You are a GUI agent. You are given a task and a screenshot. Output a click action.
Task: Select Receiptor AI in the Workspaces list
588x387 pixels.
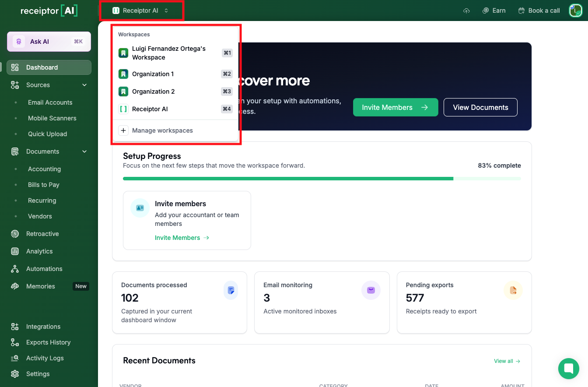coord(175,109)
